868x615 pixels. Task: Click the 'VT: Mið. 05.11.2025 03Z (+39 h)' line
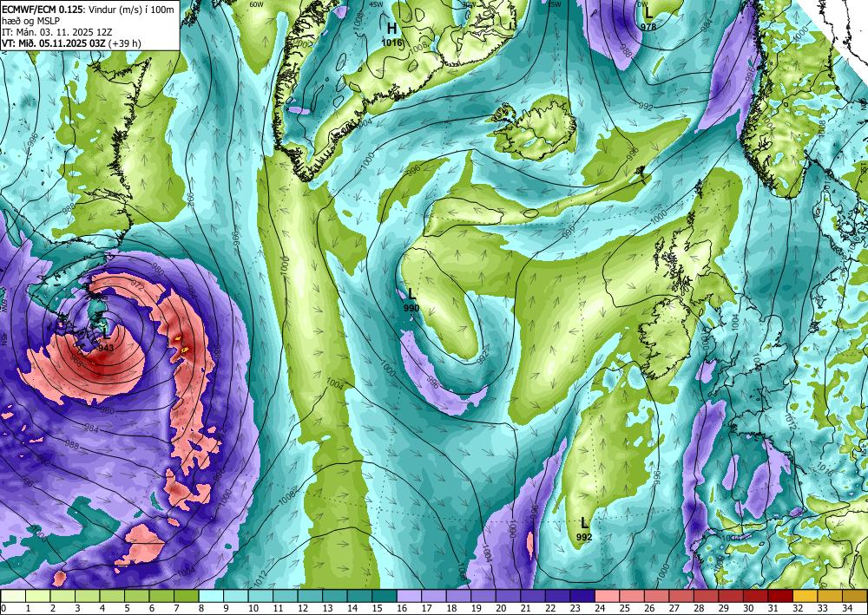[x=71, y=43]
